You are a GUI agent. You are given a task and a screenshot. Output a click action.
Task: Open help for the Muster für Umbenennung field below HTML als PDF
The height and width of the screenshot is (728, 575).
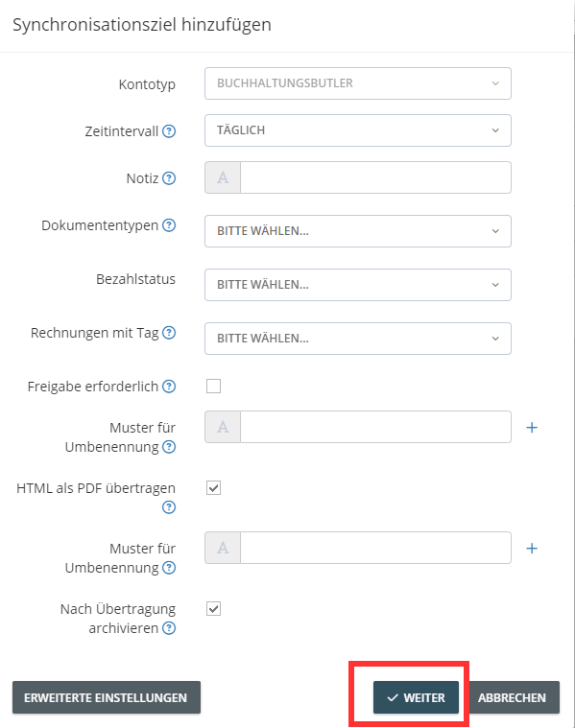pos(169,568)
